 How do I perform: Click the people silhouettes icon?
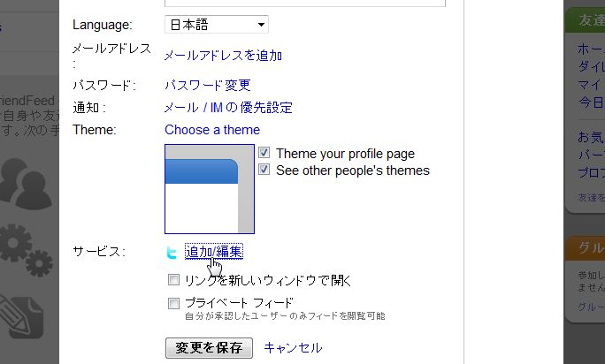click(x=24, y=185)
